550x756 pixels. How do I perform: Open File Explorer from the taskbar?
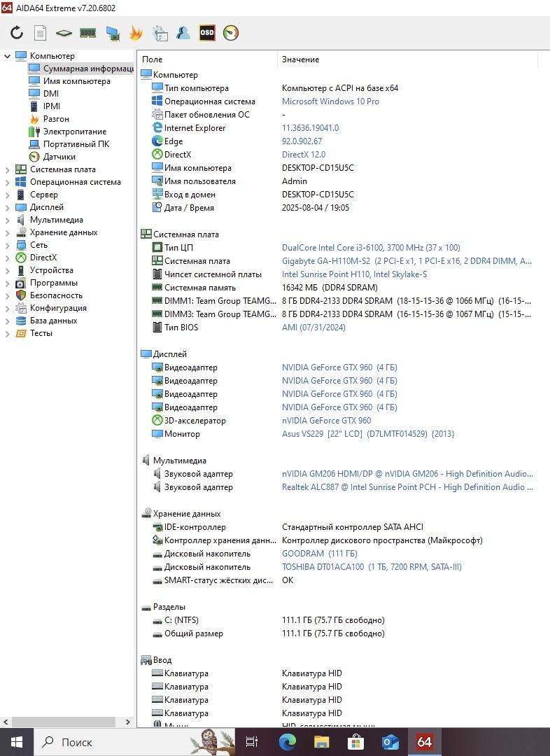click(x=321, y=742)
